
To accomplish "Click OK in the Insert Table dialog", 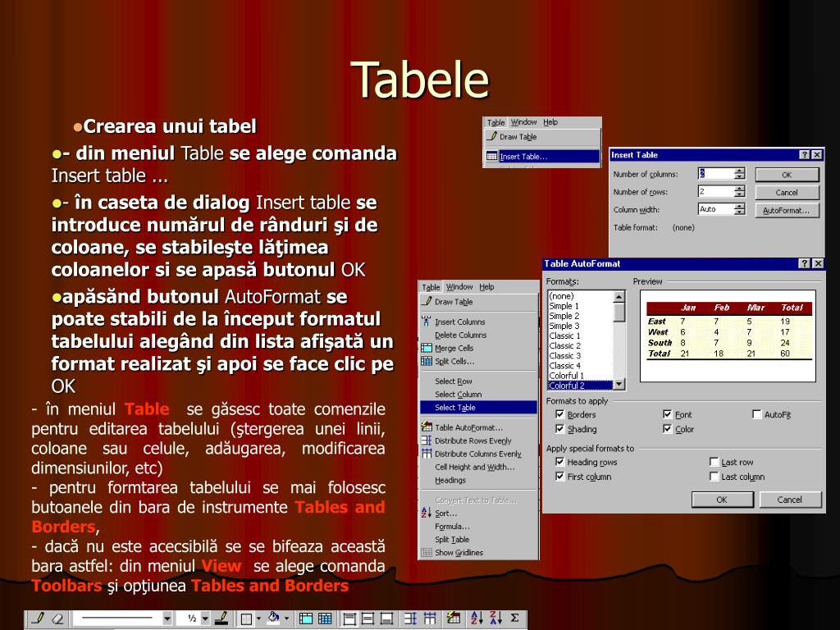I will click(x=787, y=175).
